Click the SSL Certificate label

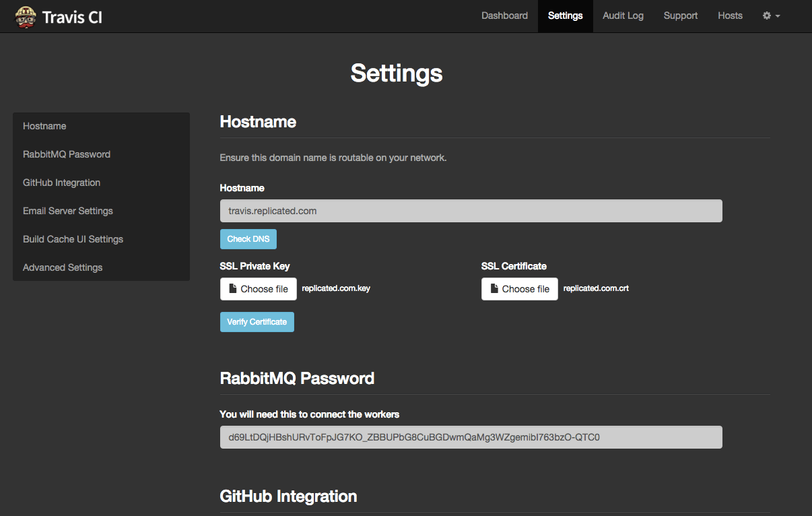point(514,266)
